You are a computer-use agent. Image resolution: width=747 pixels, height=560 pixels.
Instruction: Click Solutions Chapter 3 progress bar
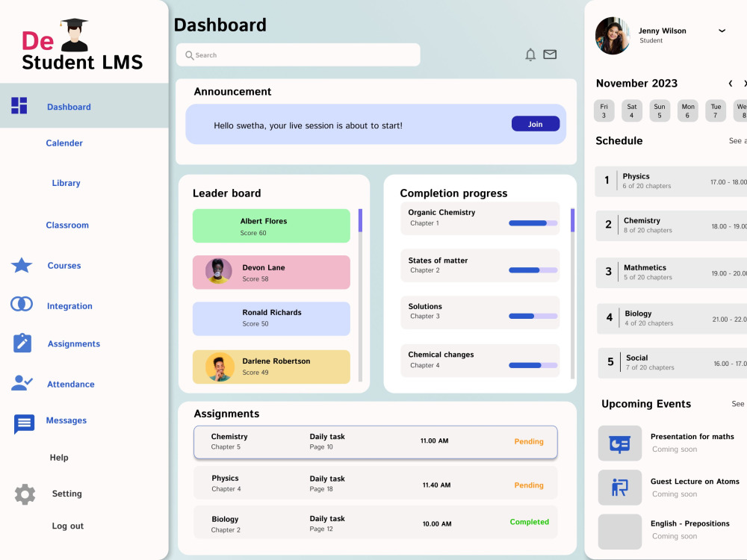(x=533, y=316)
